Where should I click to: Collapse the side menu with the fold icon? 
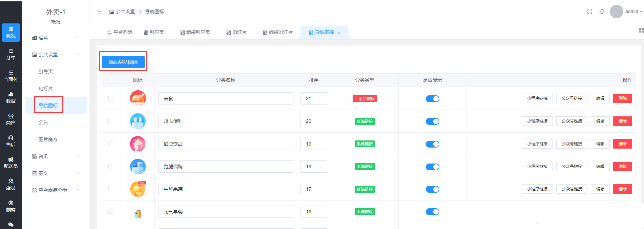pyautogui.click(x=100, y=12)
